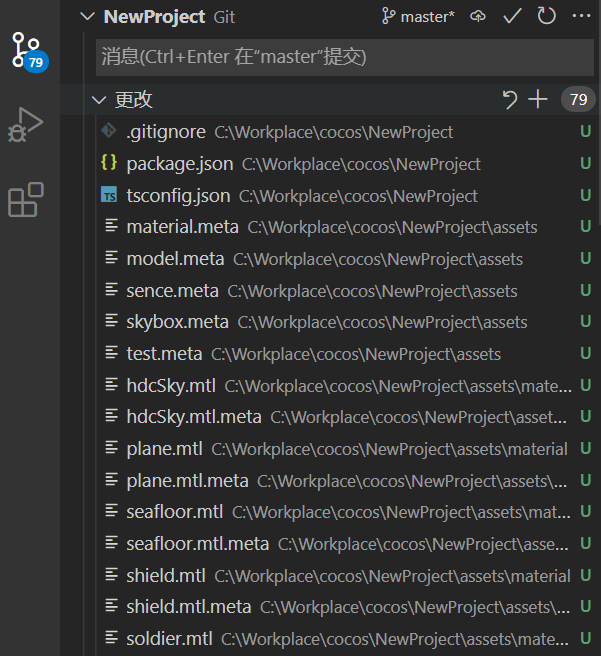Open tsconfig.json in changes list
601x656 pixels.
(347, 195)
